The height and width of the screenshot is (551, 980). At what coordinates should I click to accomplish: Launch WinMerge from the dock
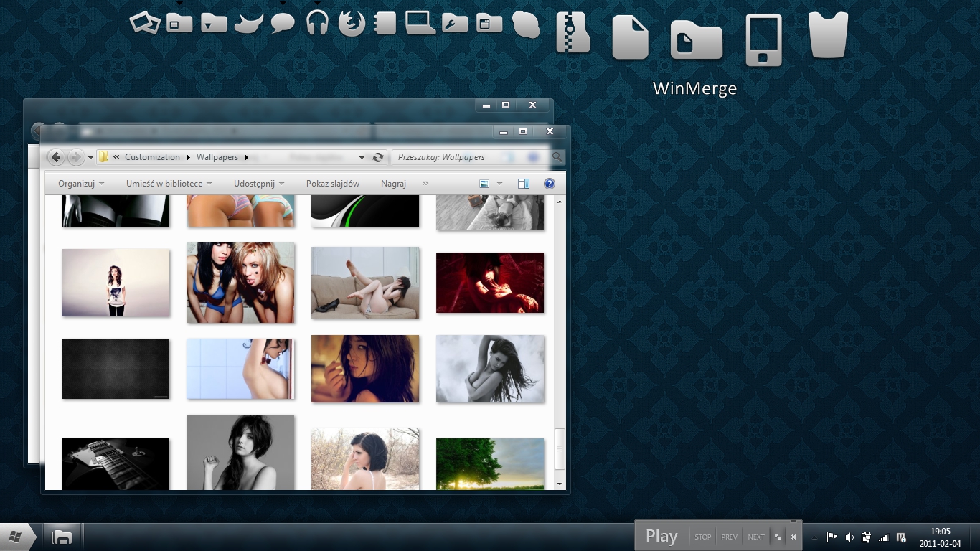pos(694,39)
